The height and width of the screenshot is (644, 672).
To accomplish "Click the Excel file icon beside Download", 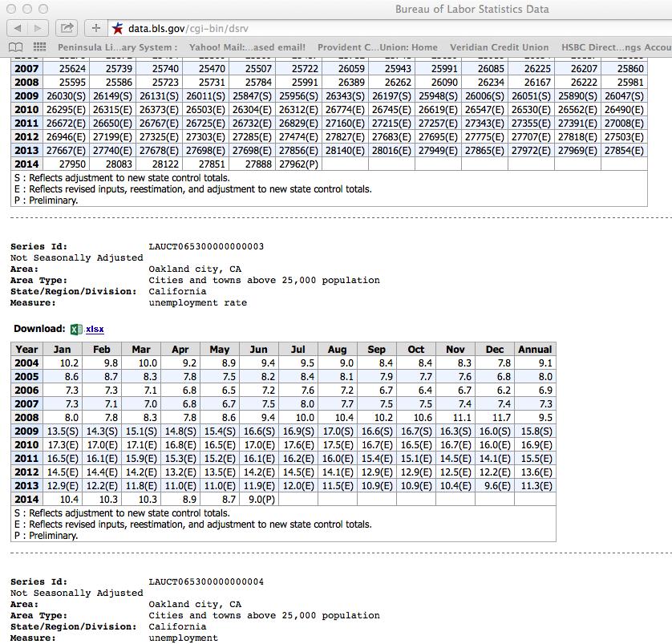I will (76, 329).
